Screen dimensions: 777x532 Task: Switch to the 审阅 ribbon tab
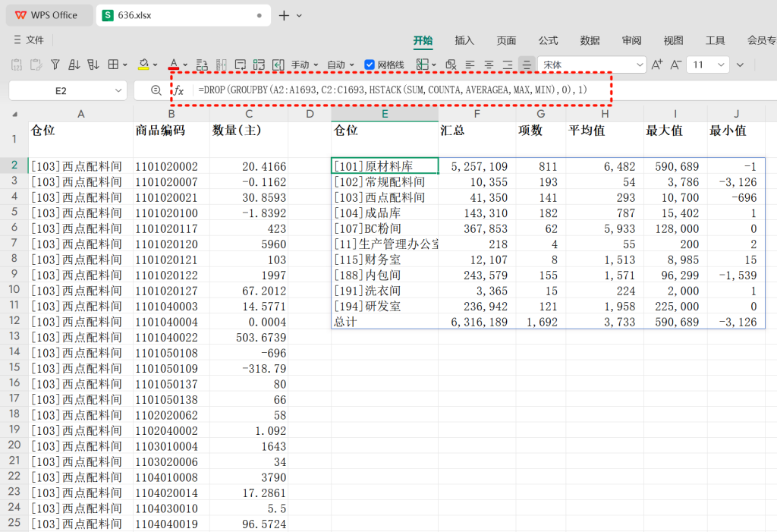(632, 40)
